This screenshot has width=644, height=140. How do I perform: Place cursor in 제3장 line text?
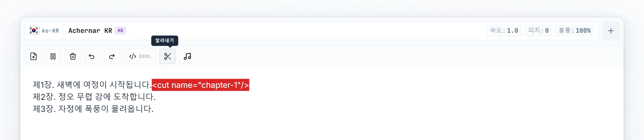93,109
